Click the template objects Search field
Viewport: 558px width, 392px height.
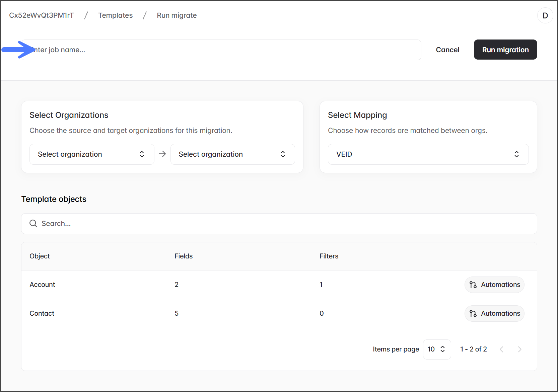pos(279,224)
